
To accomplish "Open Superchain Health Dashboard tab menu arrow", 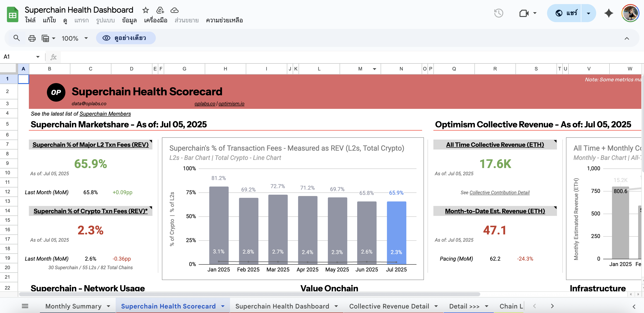I will point(336,306).
